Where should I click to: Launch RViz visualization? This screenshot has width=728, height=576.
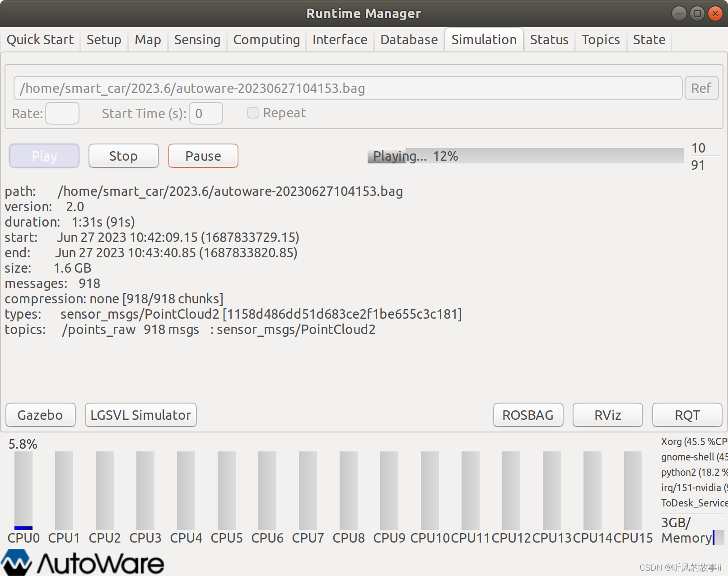click(607, 415)
